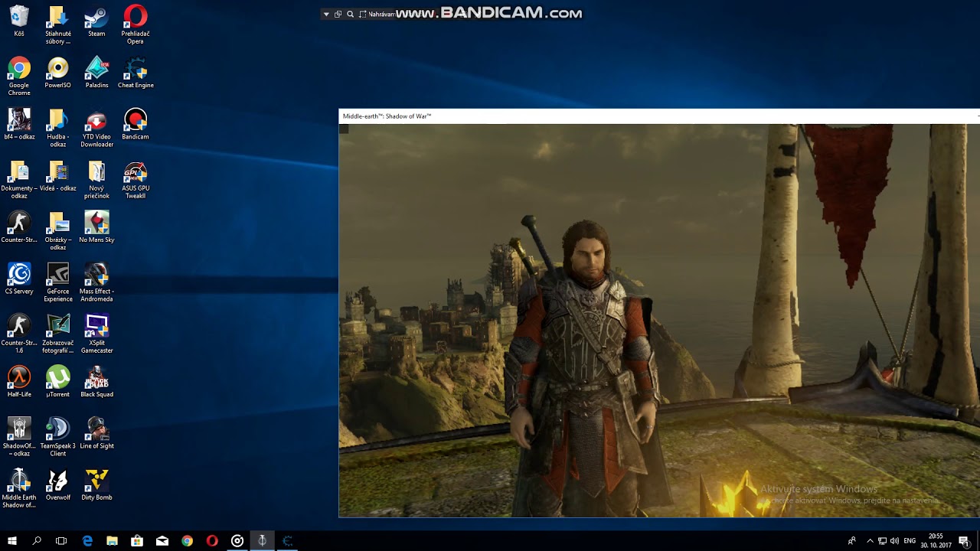
Task: Open Bandicam overlay dropdown arrow
Action: pyautogui.click(x=326, y=14)
